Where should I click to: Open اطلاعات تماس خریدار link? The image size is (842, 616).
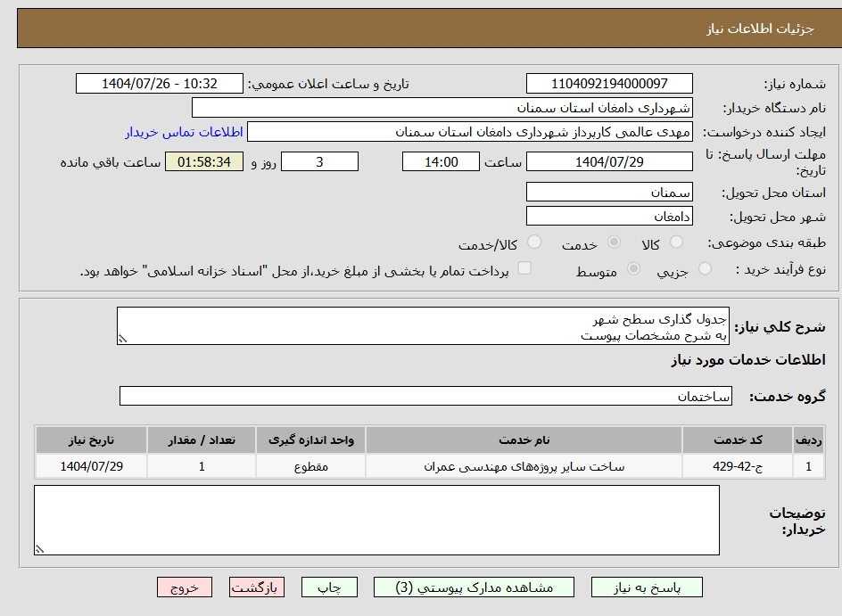[184, 132]
